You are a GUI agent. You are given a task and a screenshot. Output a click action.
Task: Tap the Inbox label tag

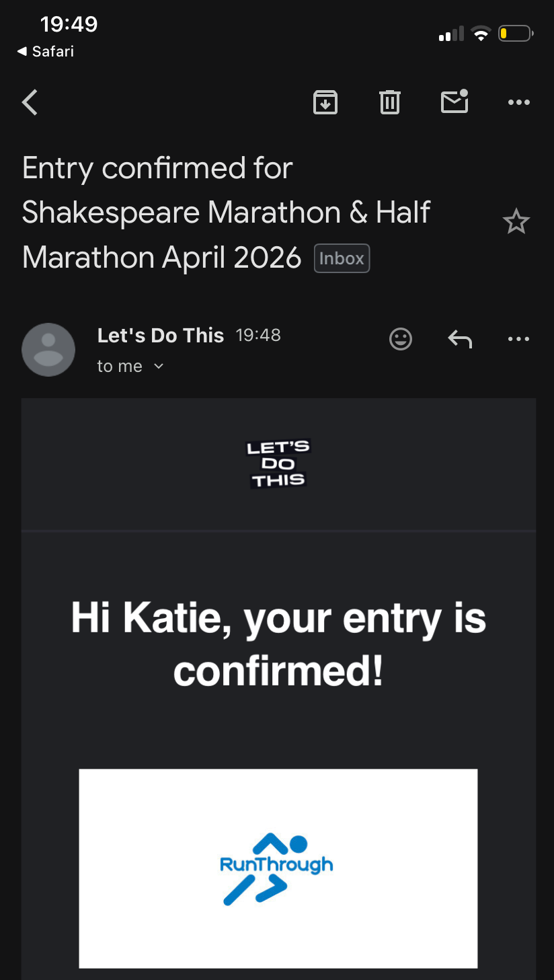[342, 258]
